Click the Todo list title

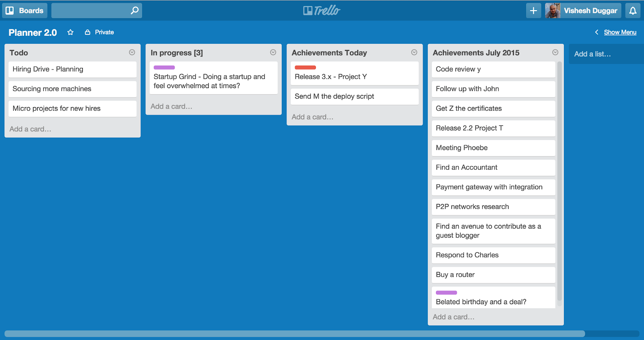(19, 53)
